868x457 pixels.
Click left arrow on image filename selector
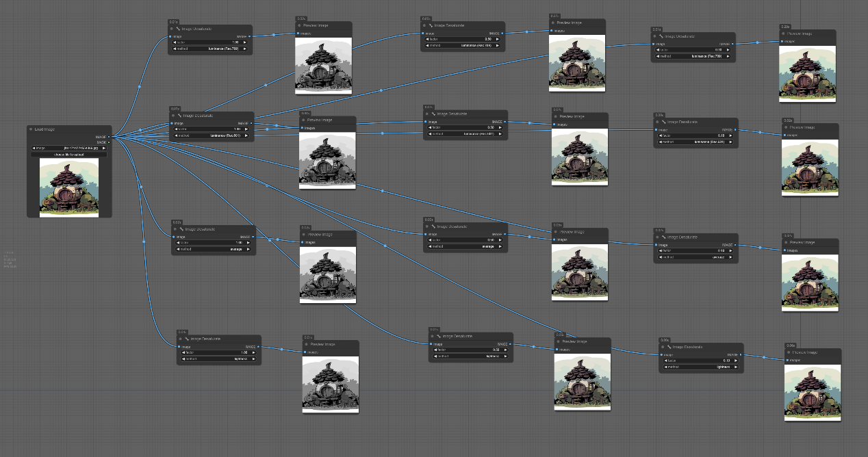click(34, 148)
